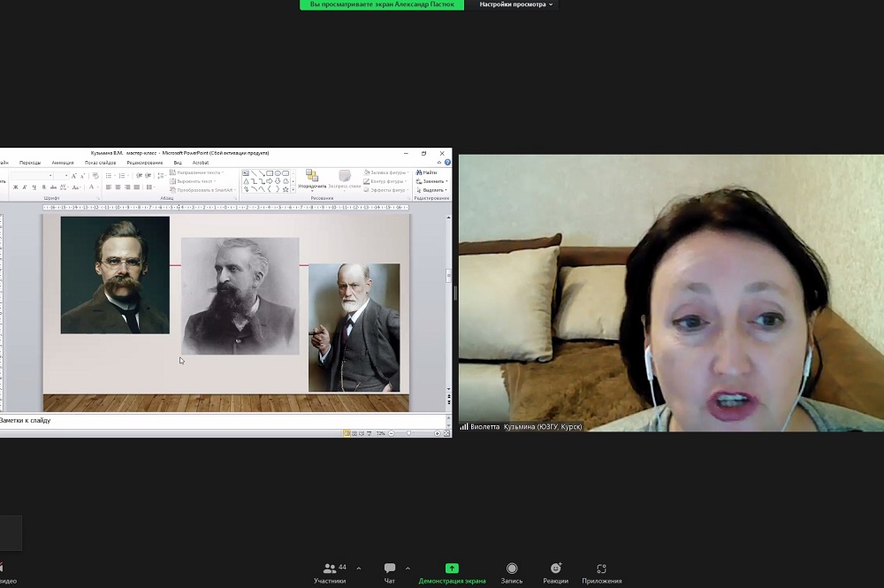
Task: Click the green screen-viewing notification bar
Action: coord(382,4)
